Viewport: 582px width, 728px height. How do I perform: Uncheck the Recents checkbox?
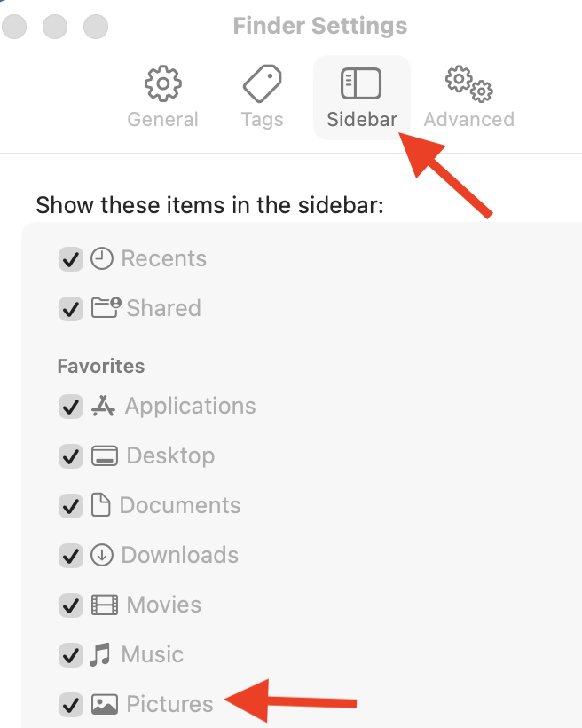[x=70, y=259]
